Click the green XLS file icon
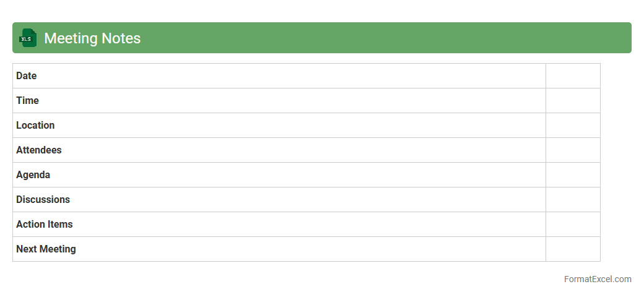The image size is (644, 297). coord(28,38)
